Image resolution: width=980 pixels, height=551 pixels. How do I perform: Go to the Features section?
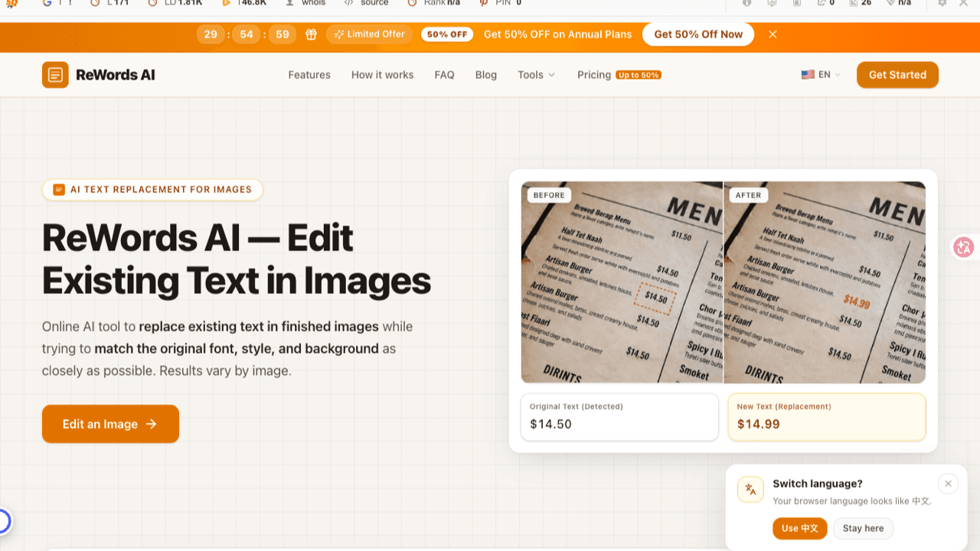coord(309,75)
